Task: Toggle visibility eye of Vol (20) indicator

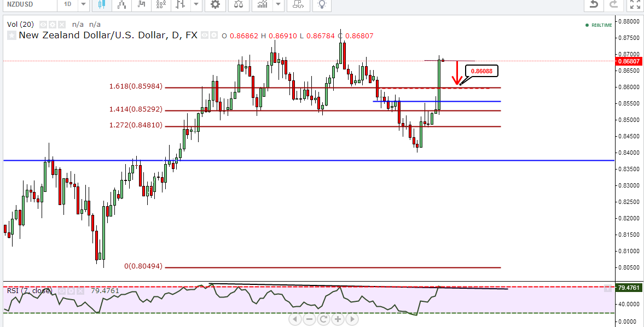Action: click(x=43, y=25)
